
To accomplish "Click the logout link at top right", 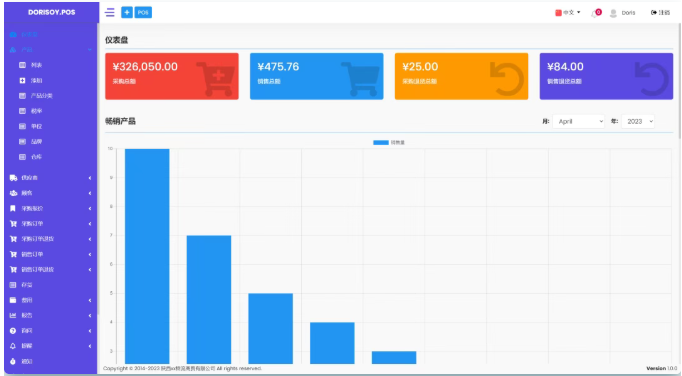I will click(660, 13).
